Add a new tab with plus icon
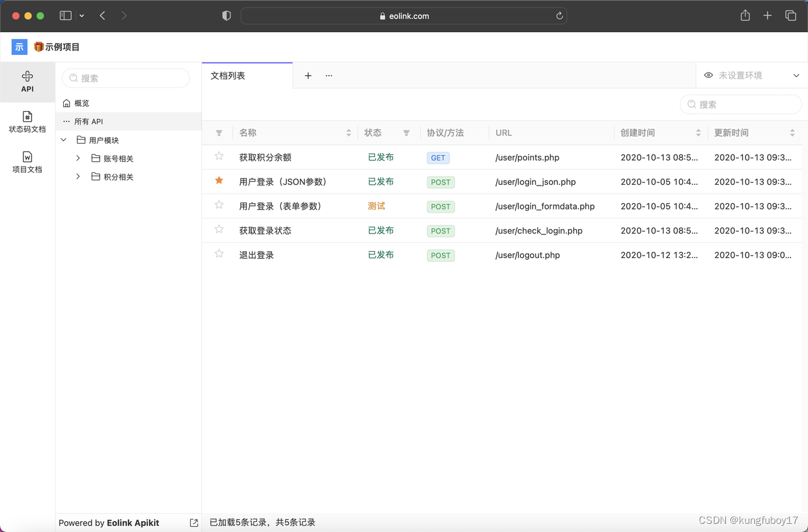The height and width of the screenshot is (532, 808). (x=308, y=76)
